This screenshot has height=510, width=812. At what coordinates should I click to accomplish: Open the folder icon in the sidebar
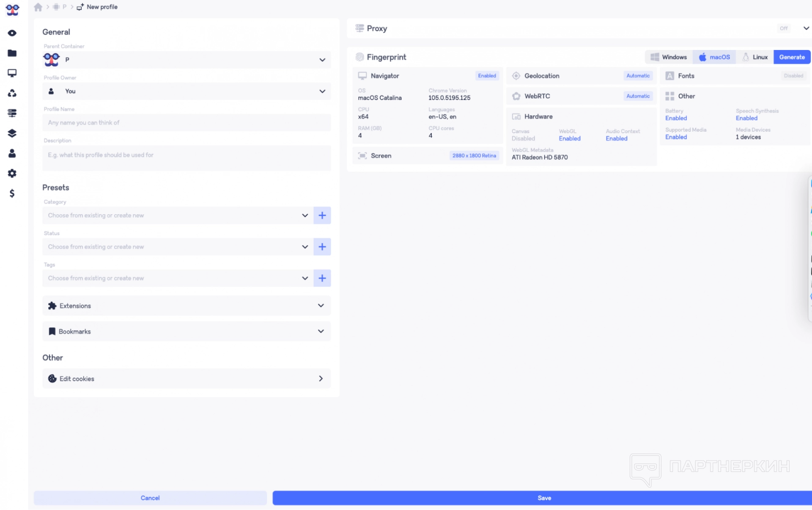coord(12,53)
